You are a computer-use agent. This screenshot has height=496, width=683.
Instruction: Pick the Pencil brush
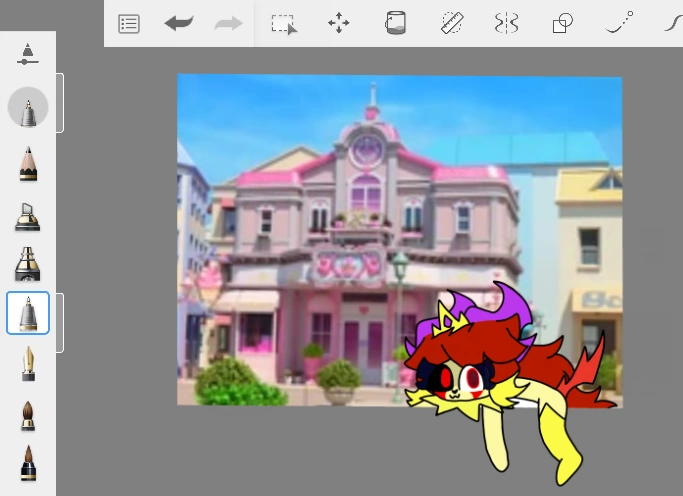tap(28, 163)
